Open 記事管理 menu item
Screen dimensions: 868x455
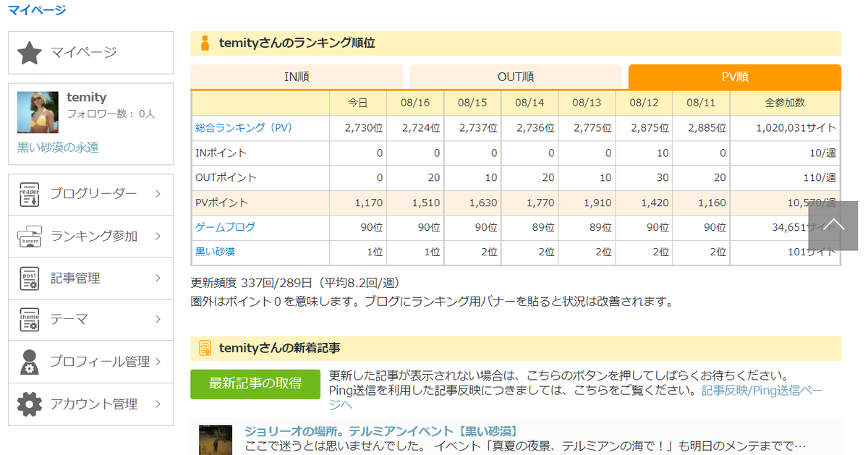[91, 278]
